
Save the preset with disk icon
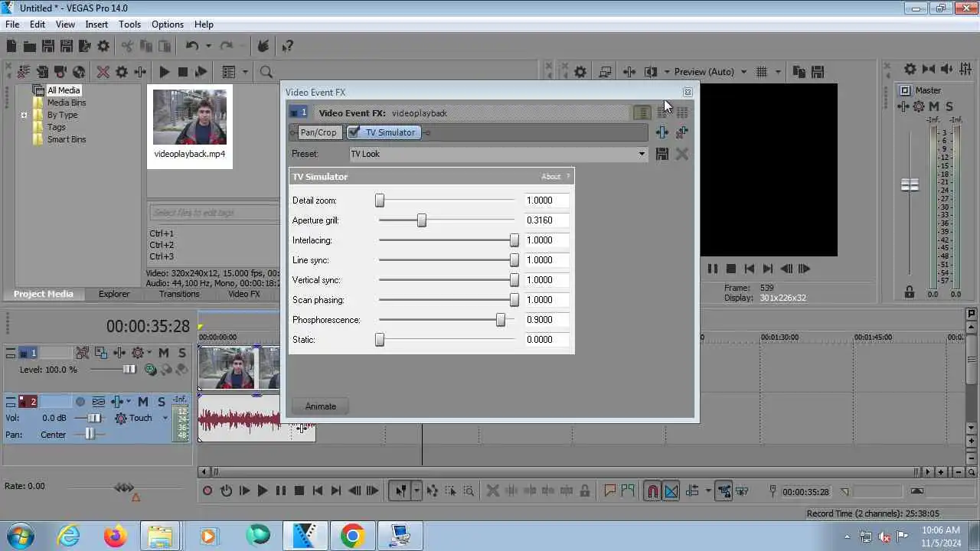(x=662, y=154)
